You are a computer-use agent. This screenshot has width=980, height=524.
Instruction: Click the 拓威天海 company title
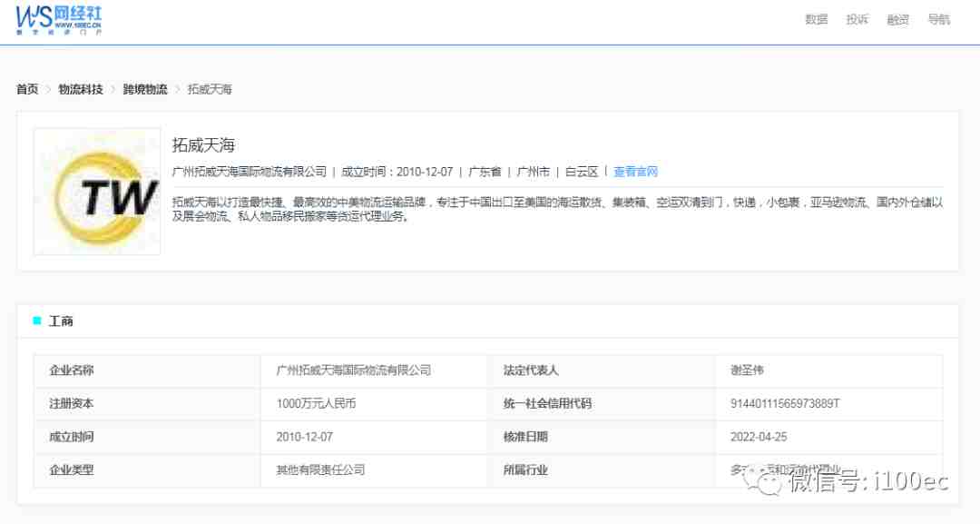point(203,145)
